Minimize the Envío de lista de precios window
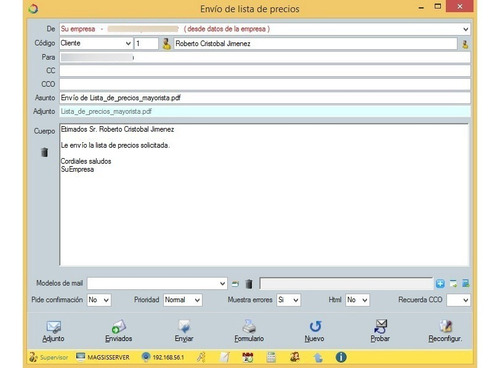500x368 pixels. (421, 7)
